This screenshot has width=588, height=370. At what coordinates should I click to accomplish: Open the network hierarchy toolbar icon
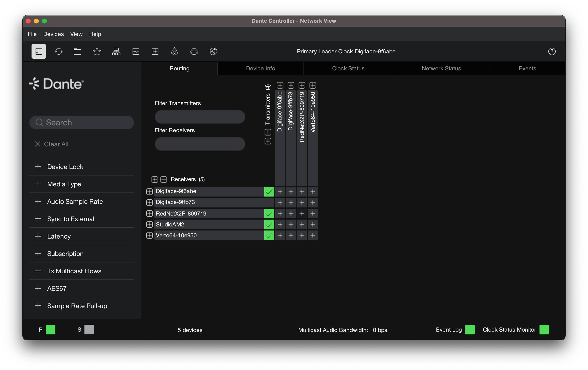[116, 51]
